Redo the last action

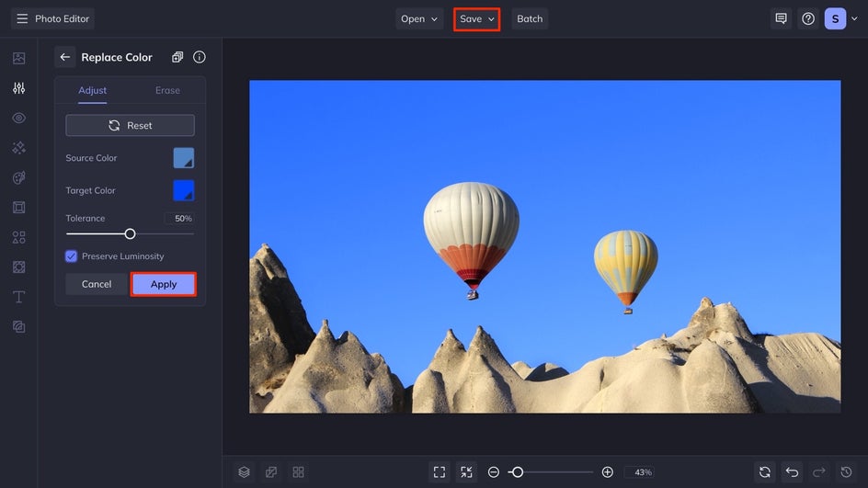[818, 472]
